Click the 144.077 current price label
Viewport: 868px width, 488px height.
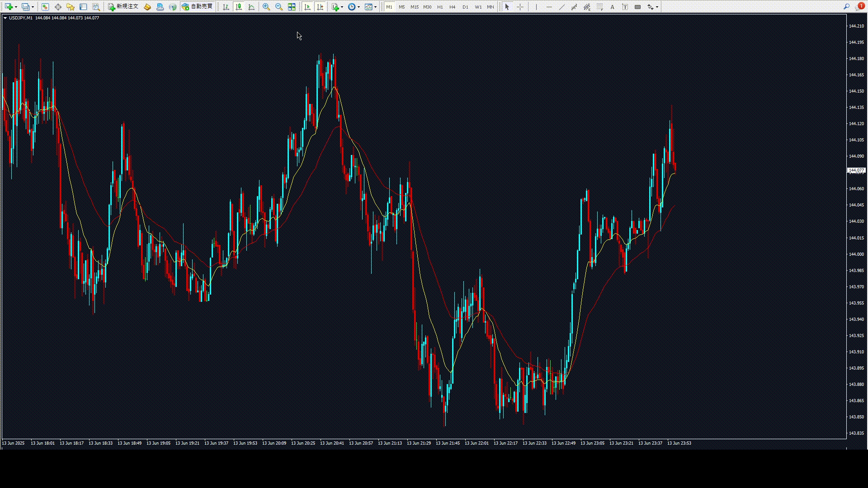coord(856,170)
